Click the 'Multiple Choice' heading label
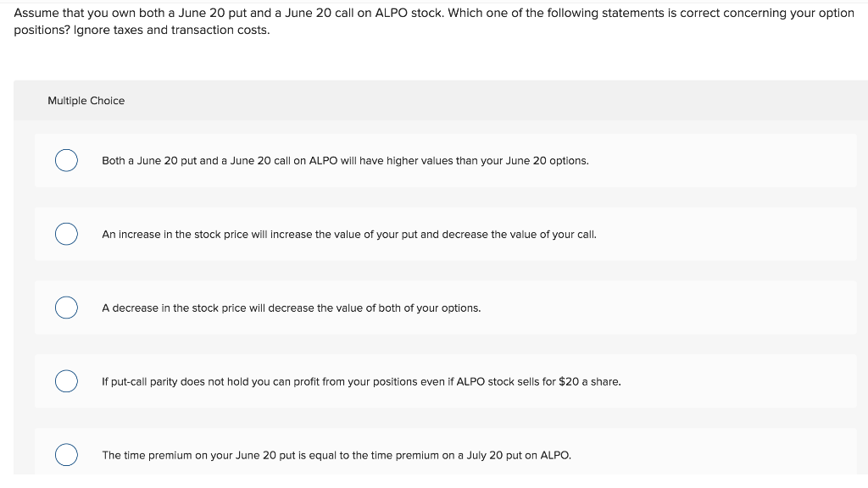Screen dimensions: 868x488 (x=86, y=101)
